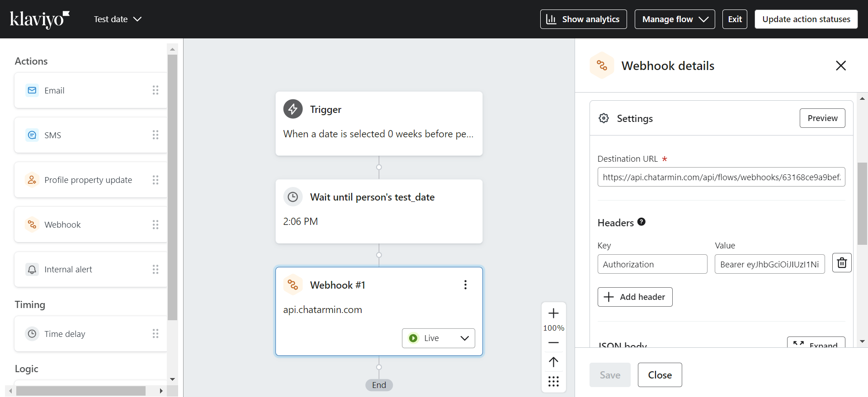The width and height of the screenshot is (868, 397).
Task: Open the Test date flow name dropdown
Action: tap(118, 19)
